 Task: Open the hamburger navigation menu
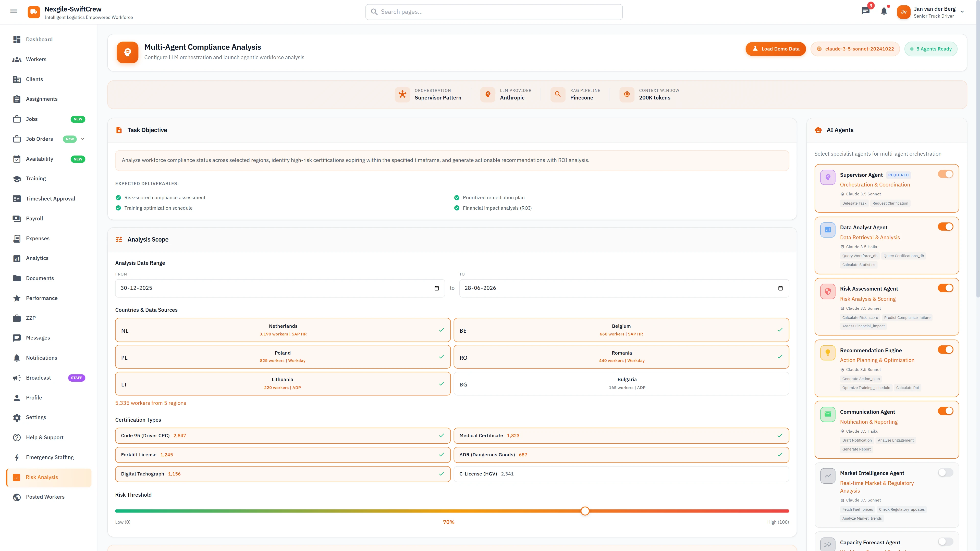pos(14,11)
